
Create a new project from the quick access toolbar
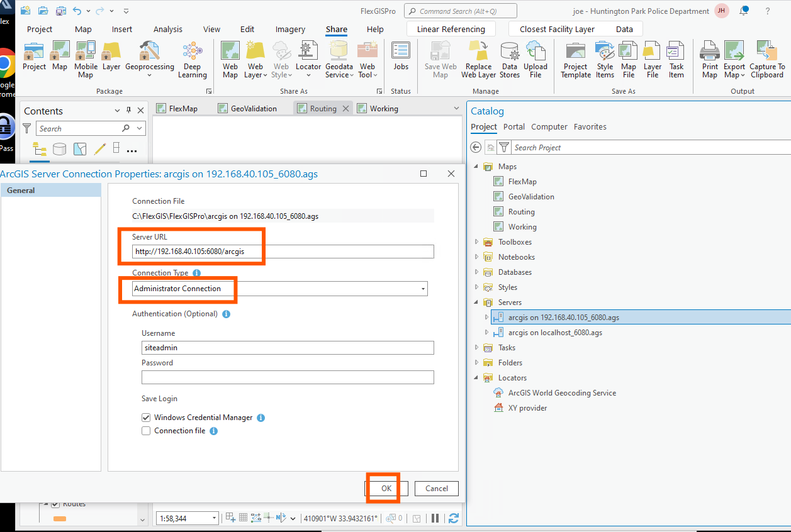[x=25, y=11]
